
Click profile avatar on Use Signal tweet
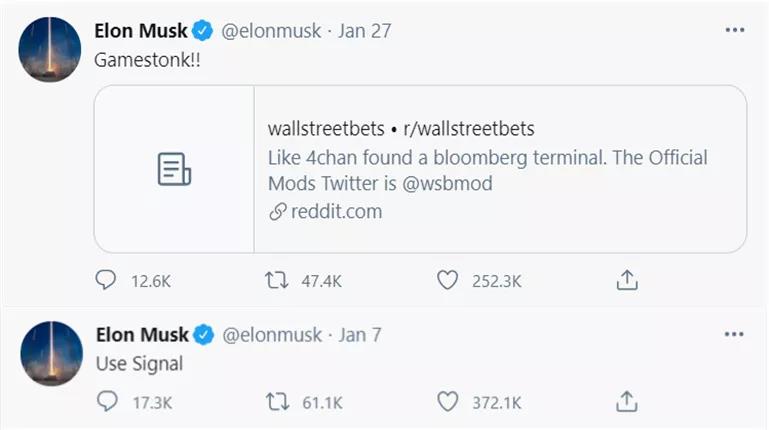pos(51,353)
